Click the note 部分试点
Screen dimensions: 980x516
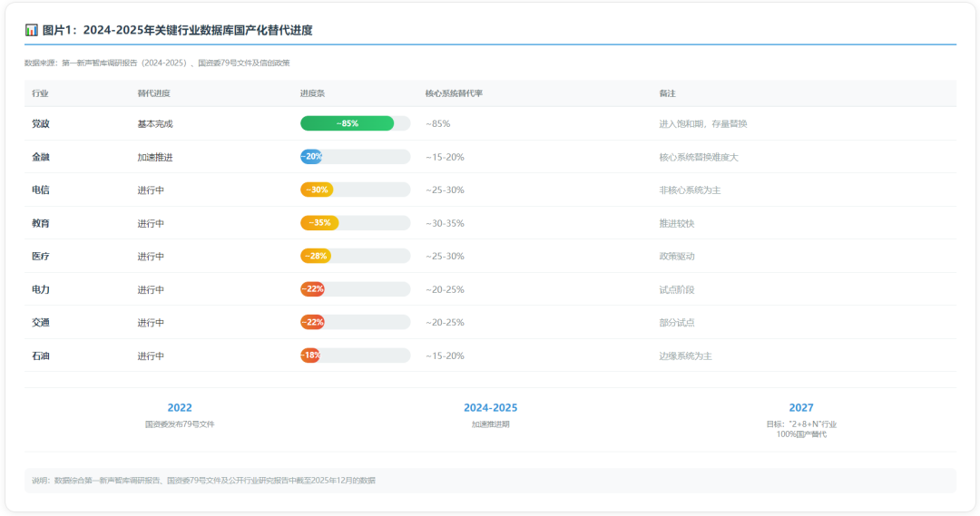pos(677,322)
